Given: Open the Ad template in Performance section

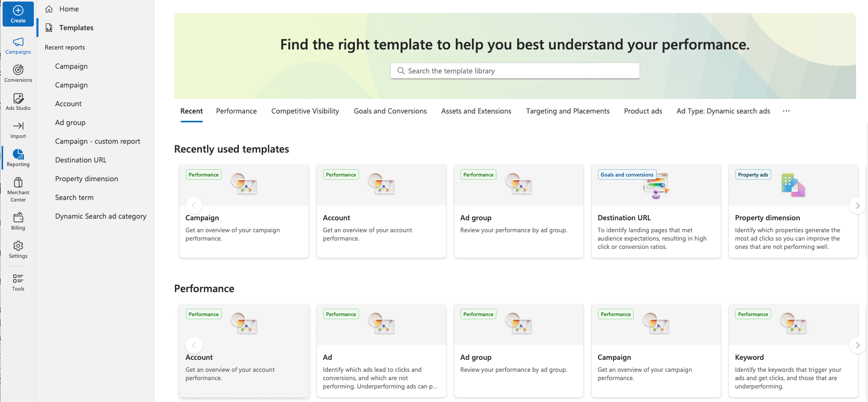Looking at the screenshot, I should click(x=381, y=350).
